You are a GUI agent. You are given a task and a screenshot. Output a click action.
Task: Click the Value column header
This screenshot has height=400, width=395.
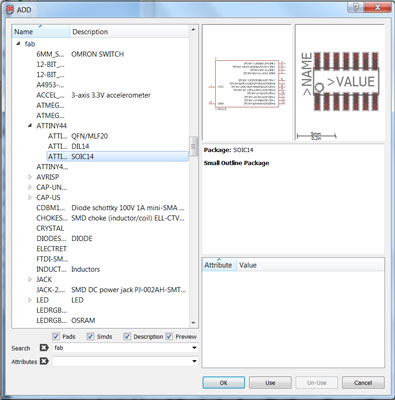coord(310,265)
